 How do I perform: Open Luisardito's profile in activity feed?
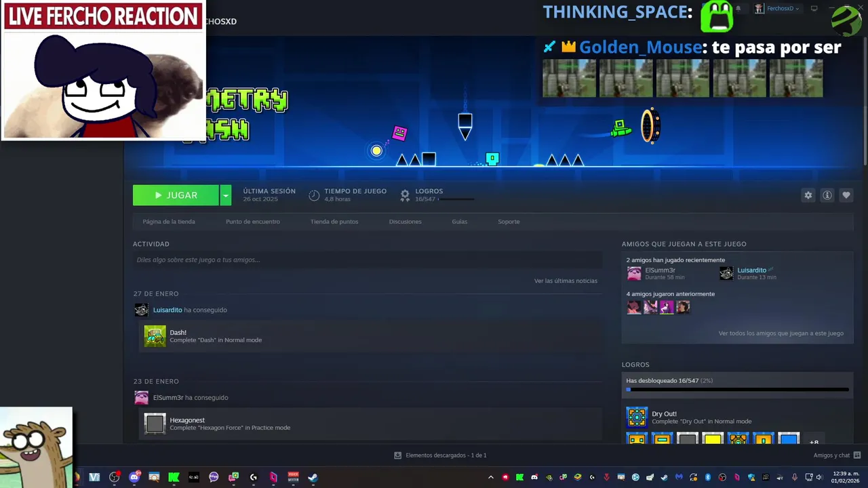[167, 310]
